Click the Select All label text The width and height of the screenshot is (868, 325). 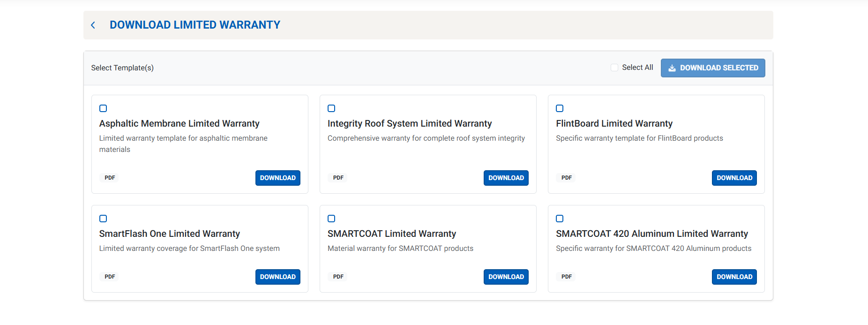(x=637, y=68)
